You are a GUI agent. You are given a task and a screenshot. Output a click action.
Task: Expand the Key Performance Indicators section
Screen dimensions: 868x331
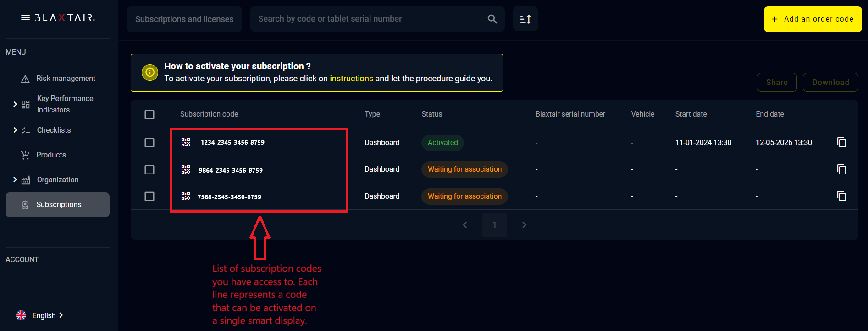[15, 104]
